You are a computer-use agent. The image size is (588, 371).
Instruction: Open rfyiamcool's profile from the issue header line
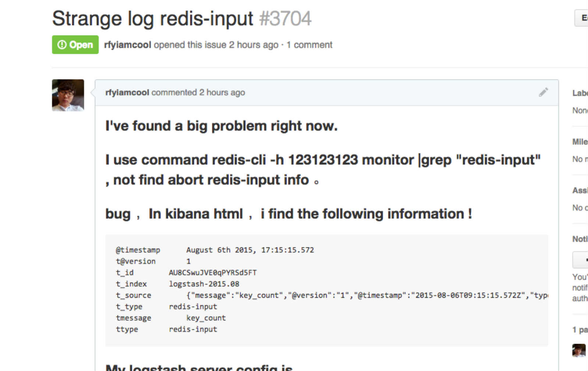(128, 45)
